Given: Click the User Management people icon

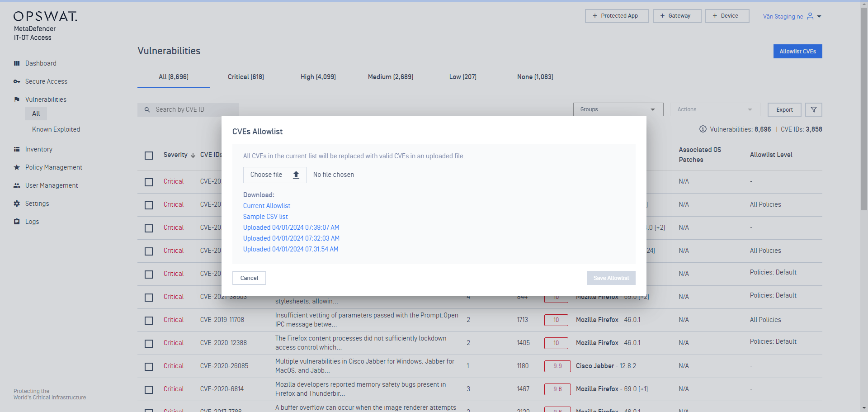Looking at the screenshot, I should tap(17, 185).
